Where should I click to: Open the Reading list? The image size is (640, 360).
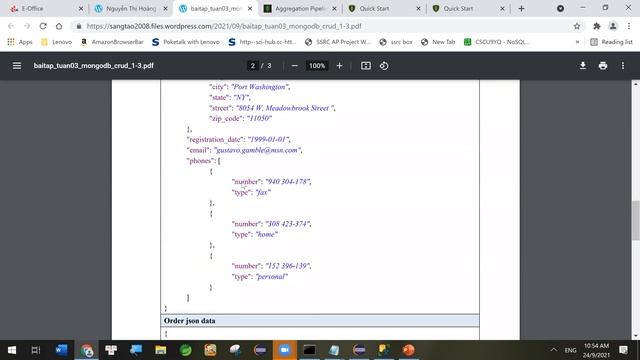[x=611, y=42]
